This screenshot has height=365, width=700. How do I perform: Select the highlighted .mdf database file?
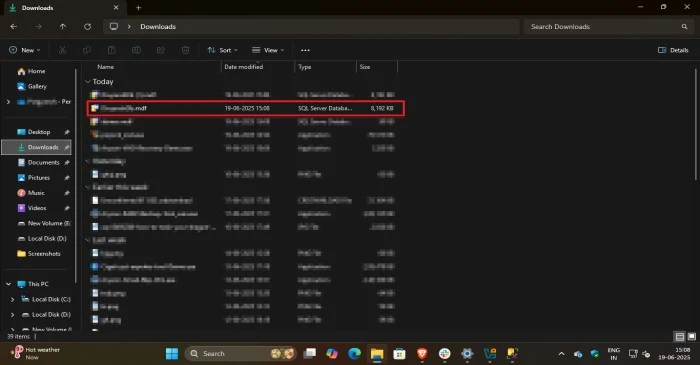pos(246,108)
